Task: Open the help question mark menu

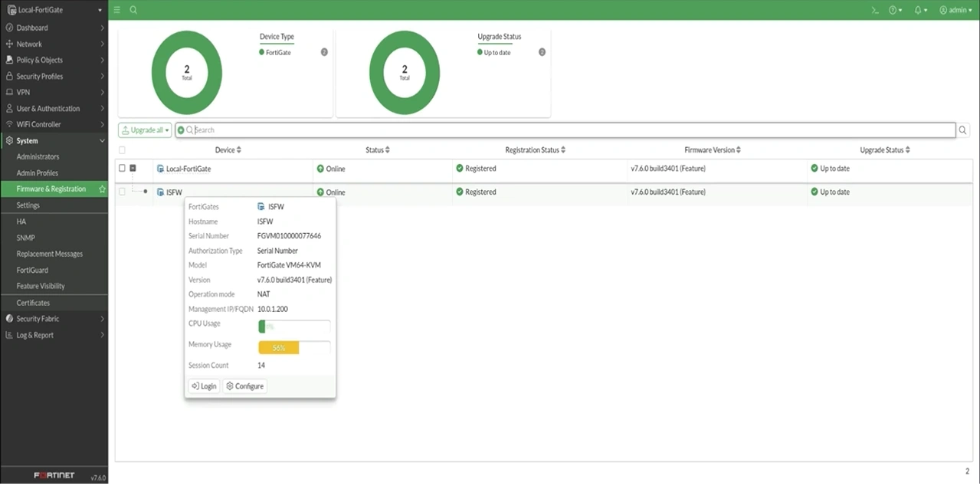Action: (895, 10)
